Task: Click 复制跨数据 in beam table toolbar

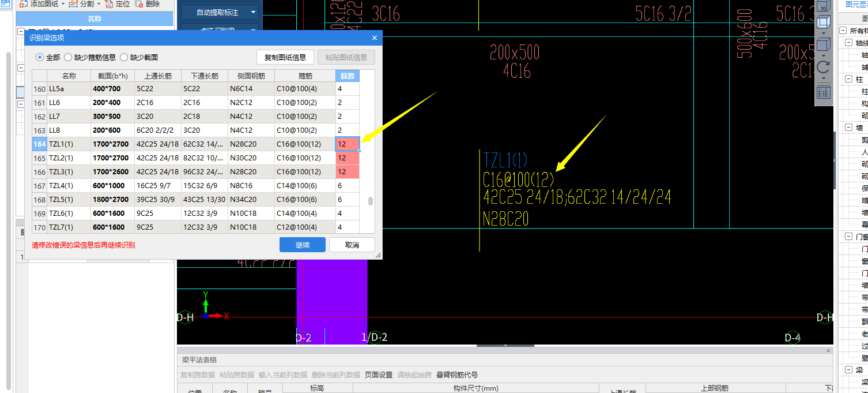Action: (198, 375)
